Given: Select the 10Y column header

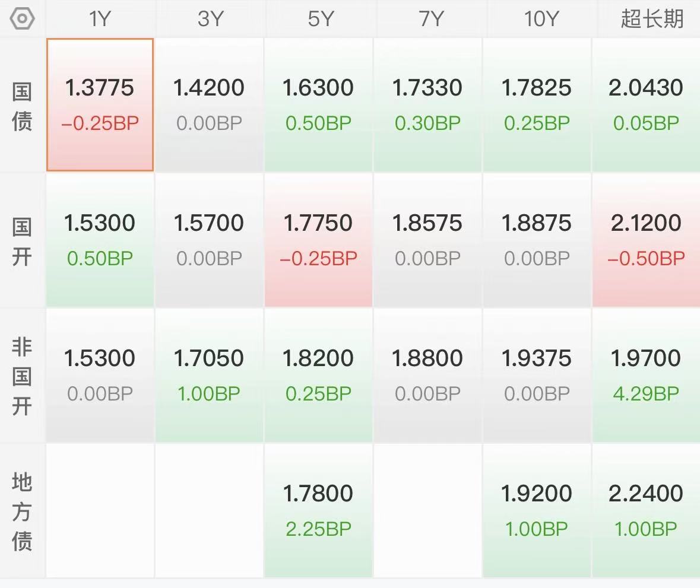Looking at the screenshot, I should (541, 19).
